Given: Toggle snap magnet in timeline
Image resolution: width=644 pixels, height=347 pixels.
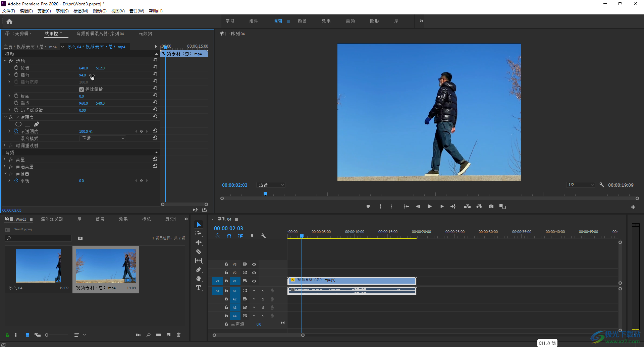Looking at the screenshot, I should point(229,236).
